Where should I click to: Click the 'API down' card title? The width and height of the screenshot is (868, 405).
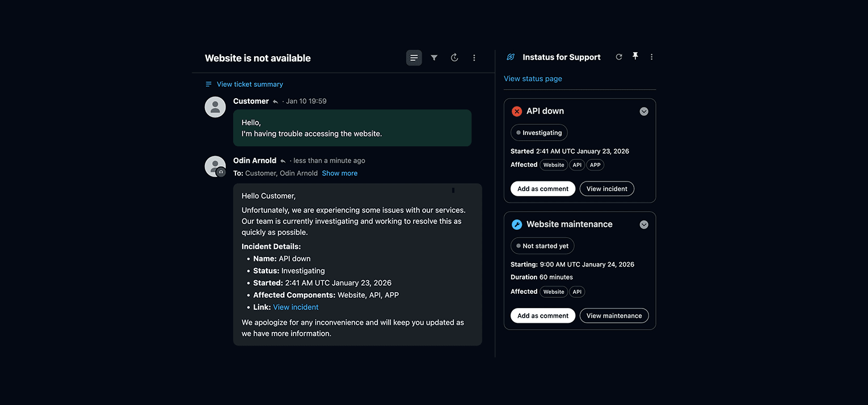pyautogui.click(x=545, y=111)
